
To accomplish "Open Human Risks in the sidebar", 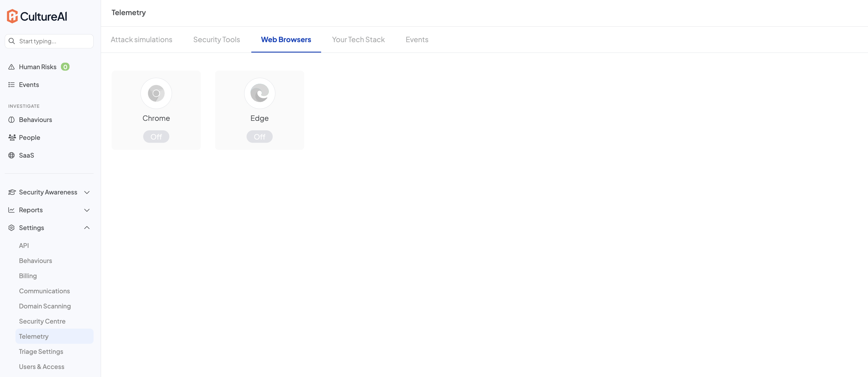I will click(x=38, y=67).
